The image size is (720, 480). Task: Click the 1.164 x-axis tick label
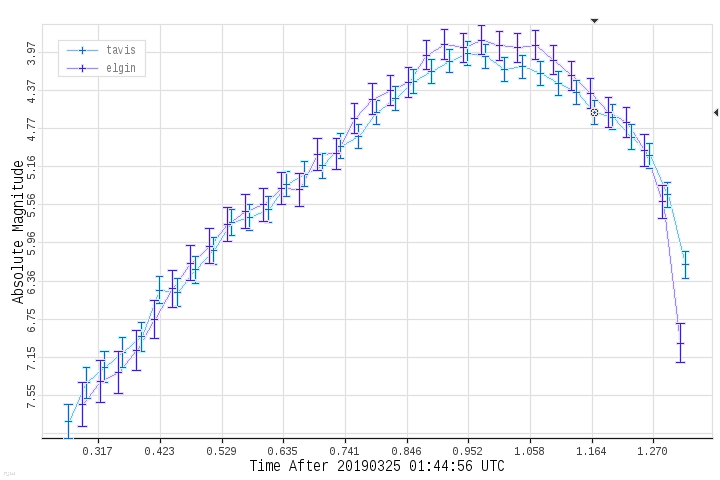click(x=591, y=451)
